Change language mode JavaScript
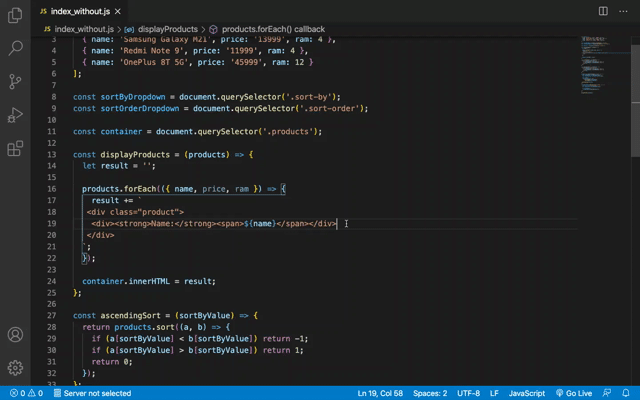Viewport: 640px width, 400px height. (x=527, y=393)
